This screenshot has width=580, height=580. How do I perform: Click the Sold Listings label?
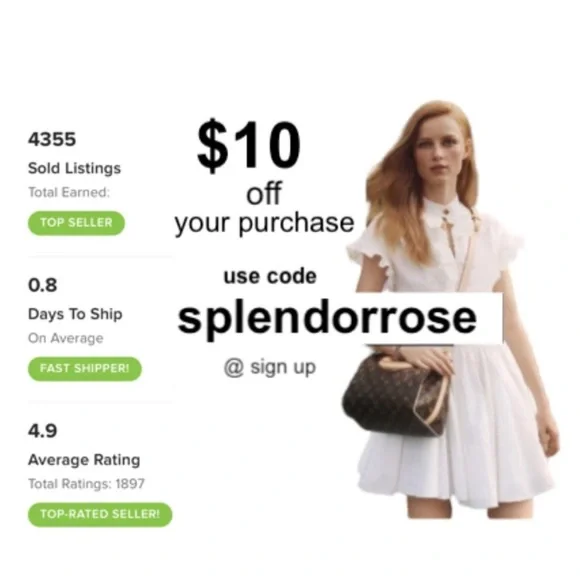[x=74, y=168]
